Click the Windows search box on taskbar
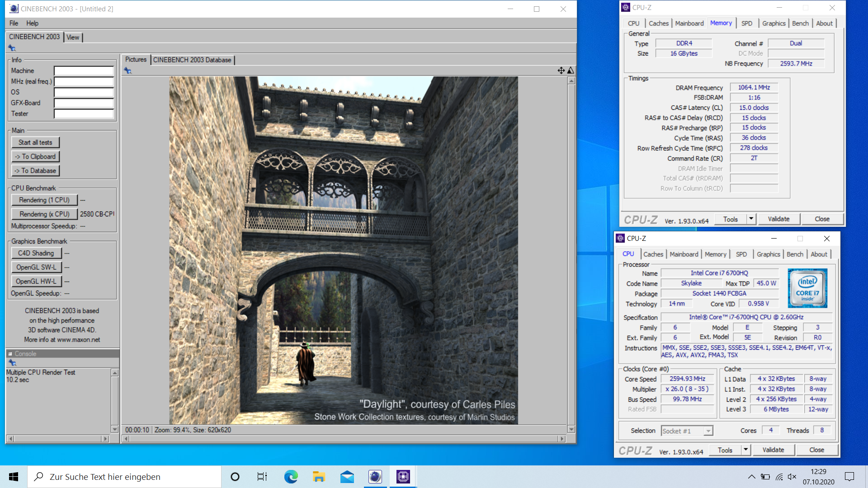868x488 pixels. (124, 477)
